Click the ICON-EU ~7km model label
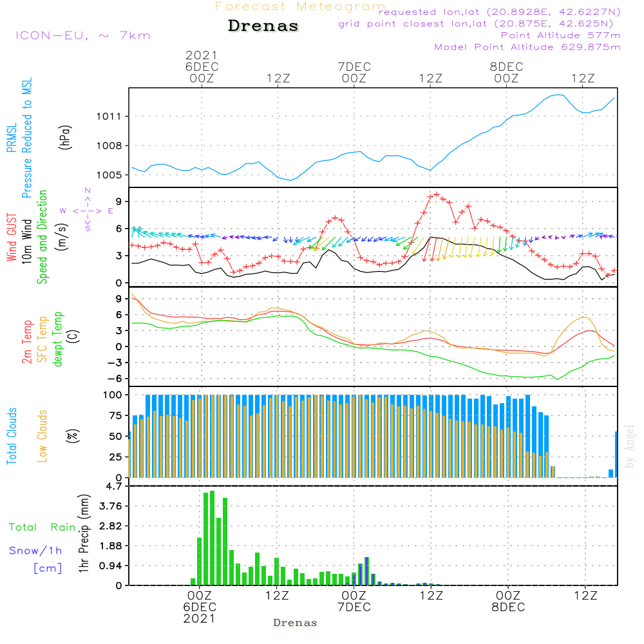This screenshot has width=644, height=644. (x=82, y=35)
